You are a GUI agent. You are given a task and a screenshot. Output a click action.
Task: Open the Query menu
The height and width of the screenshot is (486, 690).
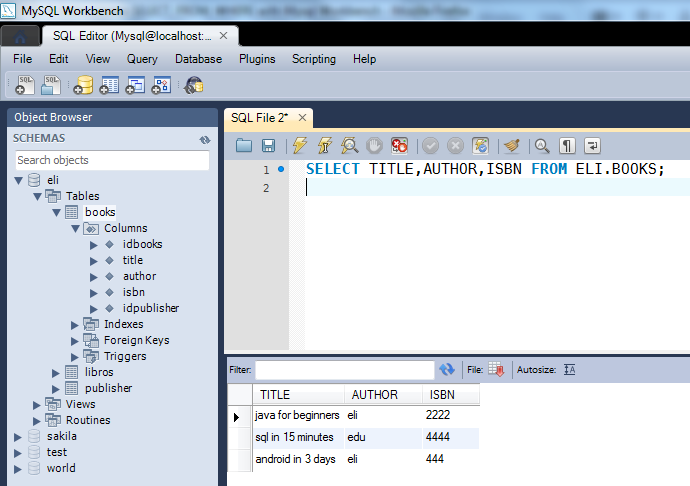click(142, 59)
